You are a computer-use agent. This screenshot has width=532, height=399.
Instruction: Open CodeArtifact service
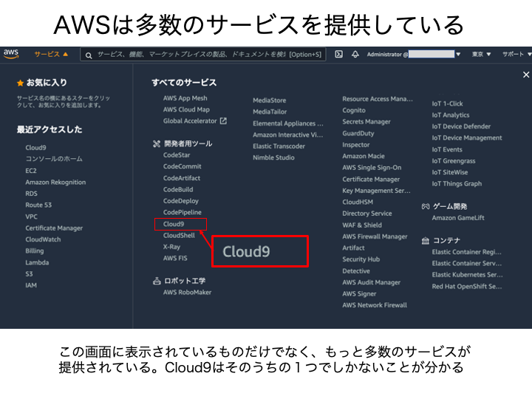[182, 178]
